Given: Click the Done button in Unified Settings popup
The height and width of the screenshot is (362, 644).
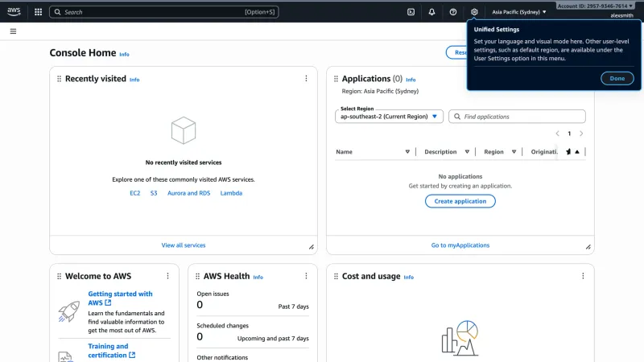Looking at the screenshot, I should pyautogui.click(x=617, y=78).
